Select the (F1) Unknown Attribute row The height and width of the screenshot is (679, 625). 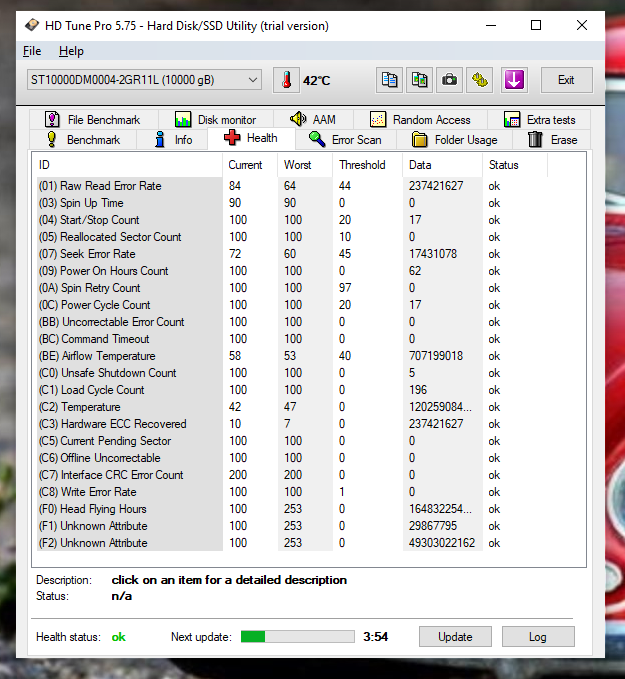(x=291, y=526)
